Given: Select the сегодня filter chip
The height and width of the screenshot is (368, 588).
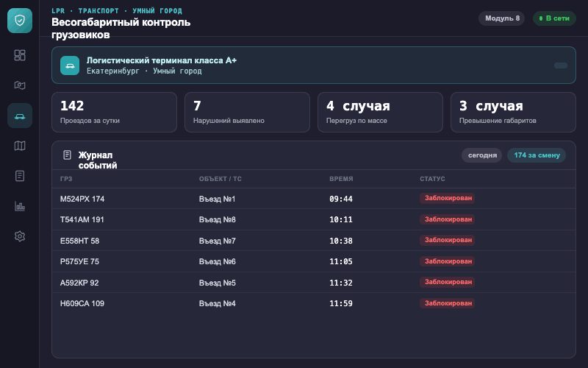Looking at the screenshot, I should pyautogui.click(x=482, y=155).
